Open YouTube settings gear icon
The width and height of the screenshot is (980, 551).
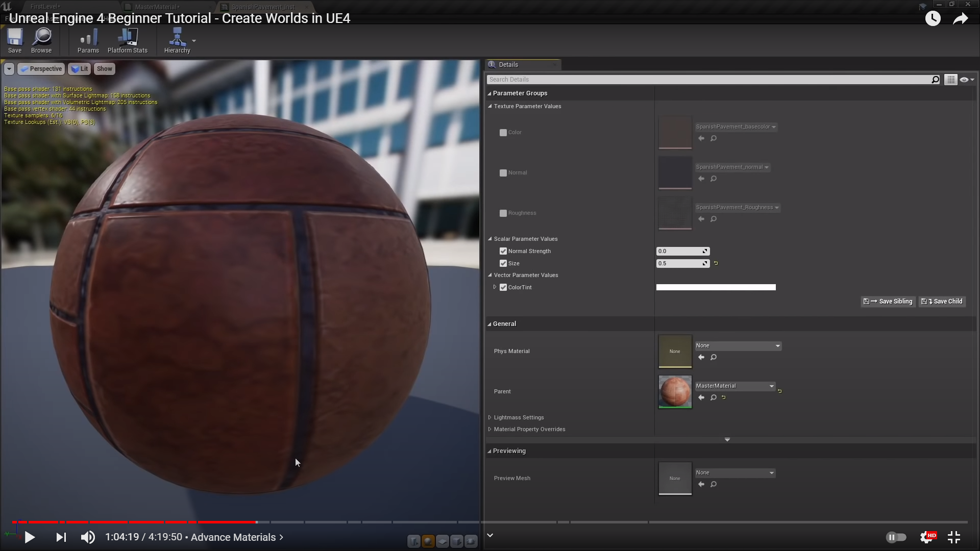pos(926,537)
